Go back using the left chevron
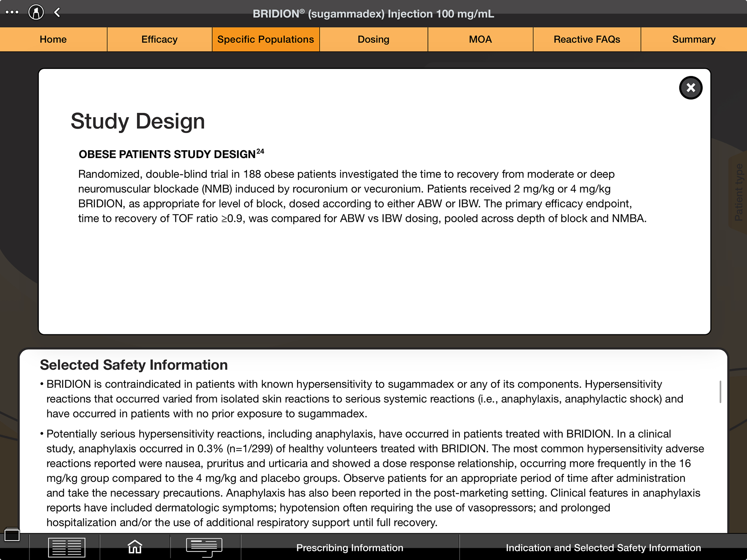The image size is (747, 560). pos(57,12)
